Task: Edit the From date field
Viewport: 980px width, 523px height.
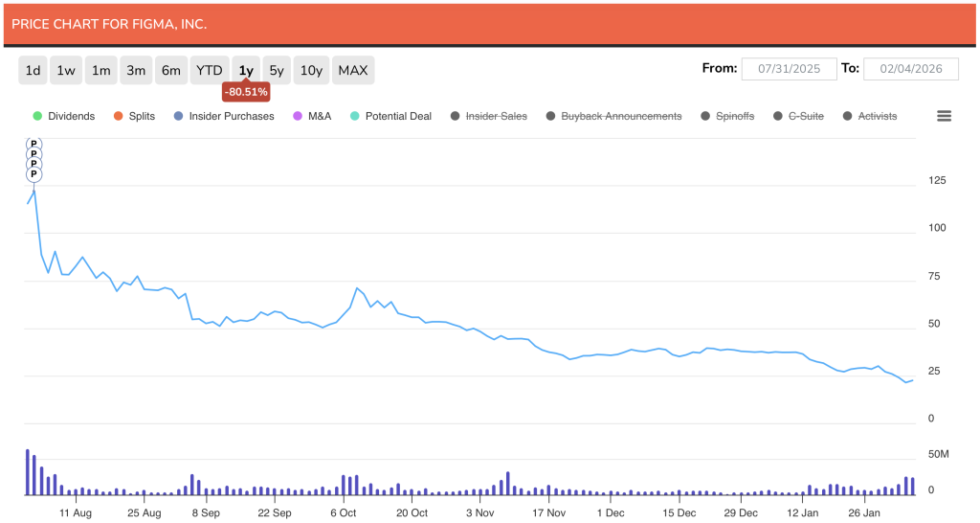Action: click(789, 69)
